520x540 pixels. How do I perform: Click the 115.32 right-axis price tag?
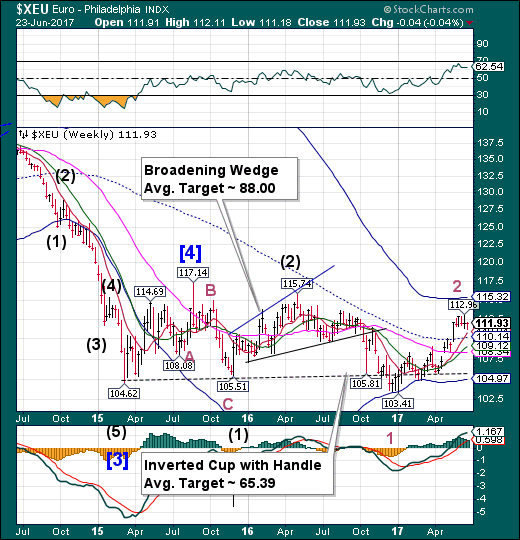(492, 296)
